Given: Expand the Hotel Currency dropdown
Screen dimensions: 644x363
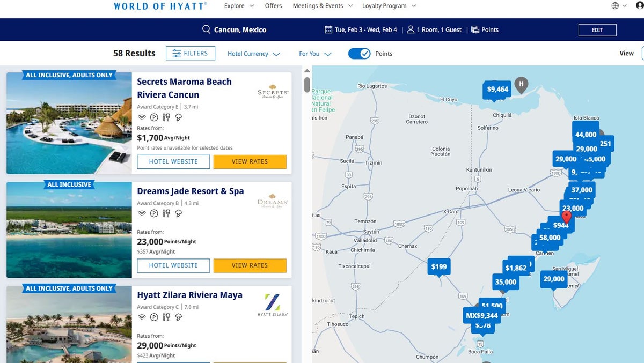Looking at the screenshot, I should pos(253,54).
